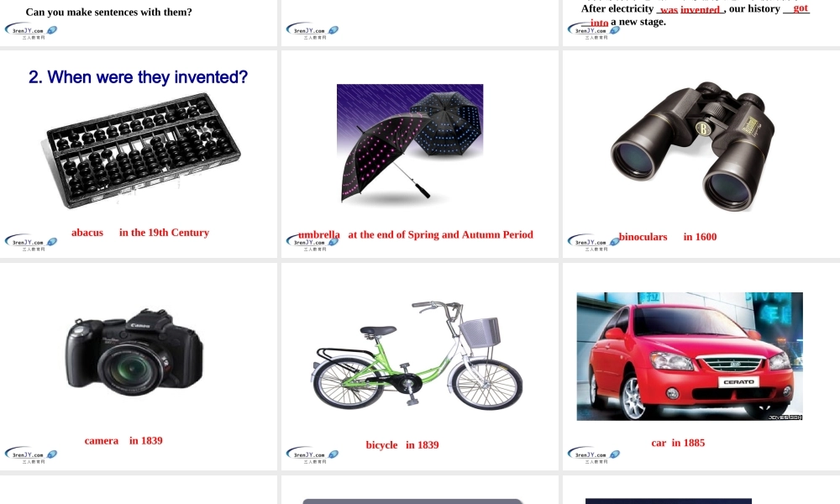Click the 3renJY.com logo on the umbrella slide
840x504 pixels.
coord(312,242)
